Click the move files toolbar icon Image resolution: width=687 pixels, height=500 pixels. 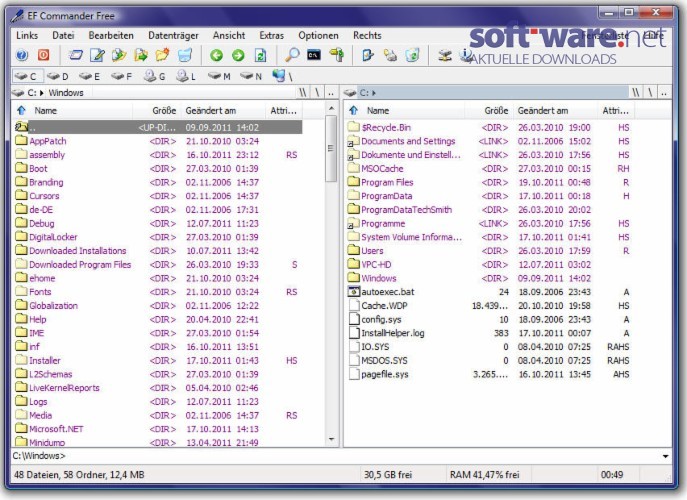141,55
